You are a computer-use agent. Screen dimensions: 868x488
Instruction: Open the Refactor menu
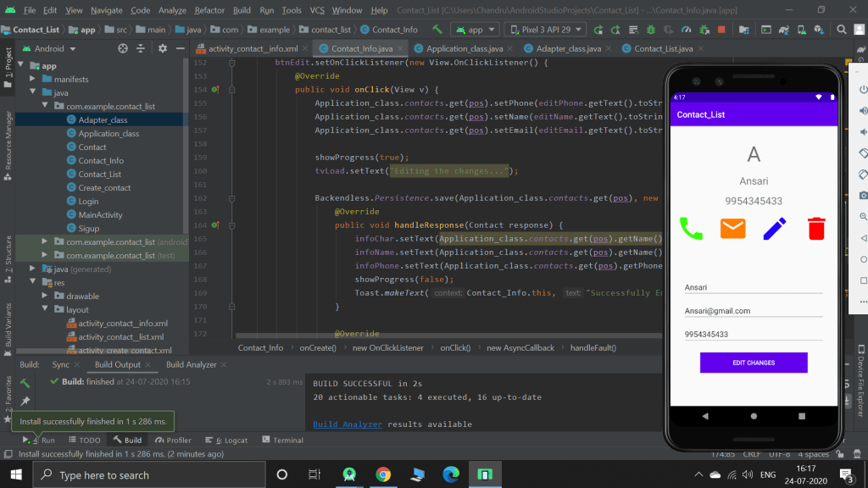[209, 10]
